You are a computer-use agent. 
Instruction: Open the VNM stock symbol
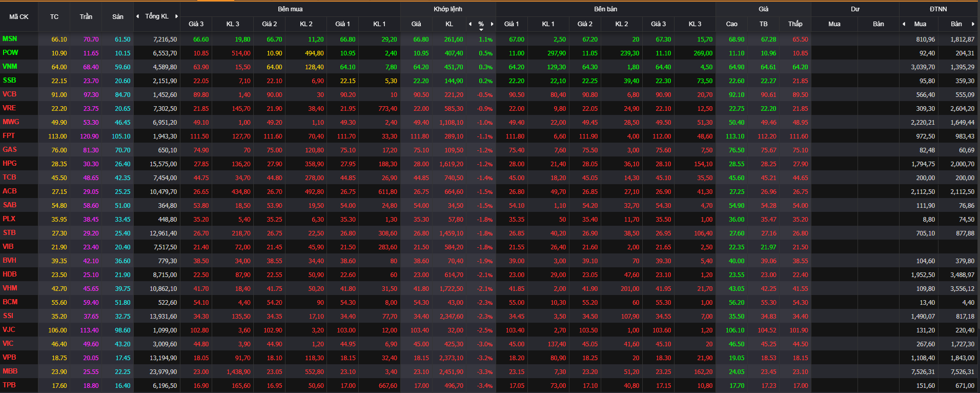10,67
